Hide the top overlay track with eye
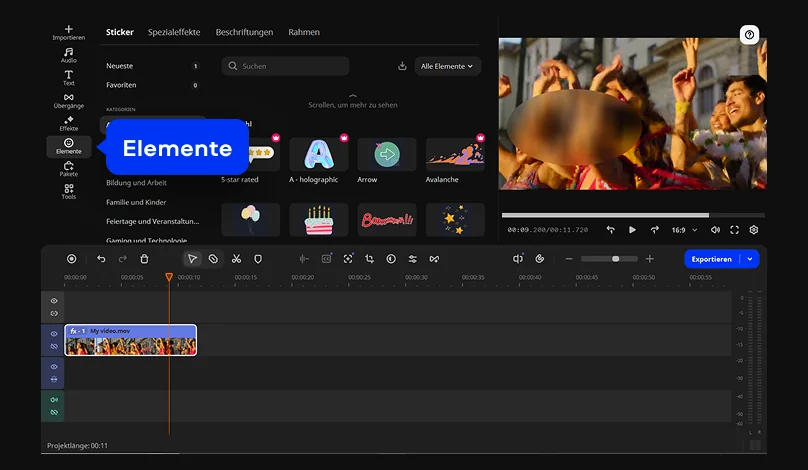This screenshot has height=470, width=808. pyautogui.click(x=54, y=301)
